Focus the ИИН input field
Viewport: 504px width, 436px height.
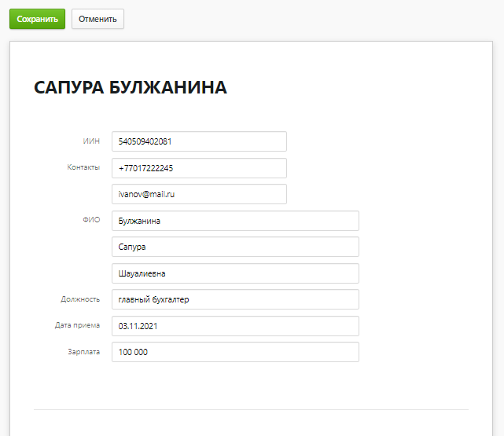199,141
